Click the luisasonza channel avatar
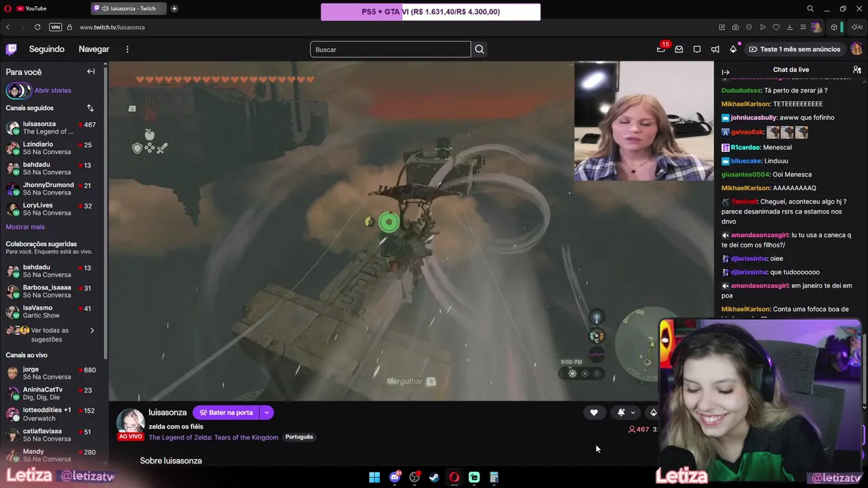 [x=130, y=421]
